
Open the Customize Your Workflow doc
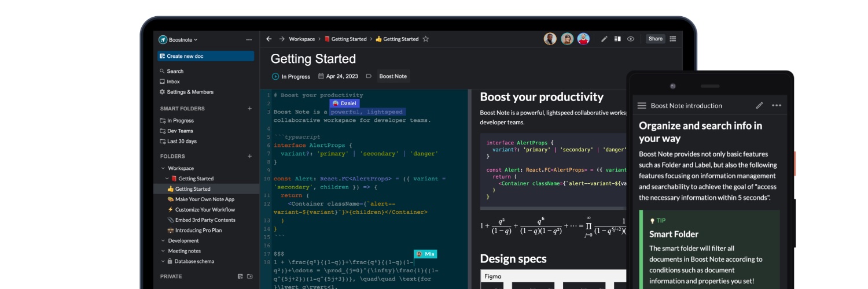pyautogui.click(x=201, y=210)
